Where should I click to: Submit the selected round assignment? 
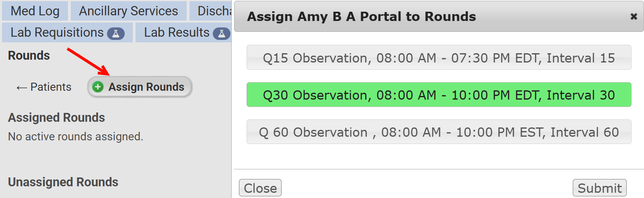click(x=599, y=188)
